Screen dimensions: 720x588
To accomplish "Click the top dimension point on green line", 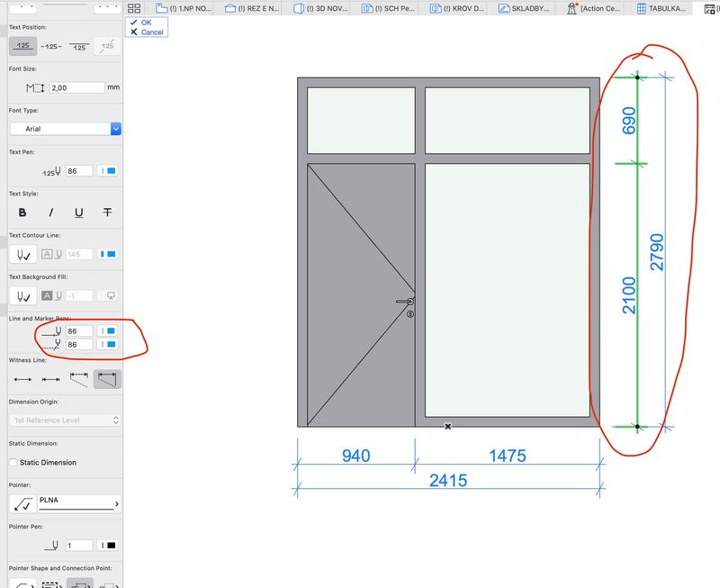I will point(637,77).
